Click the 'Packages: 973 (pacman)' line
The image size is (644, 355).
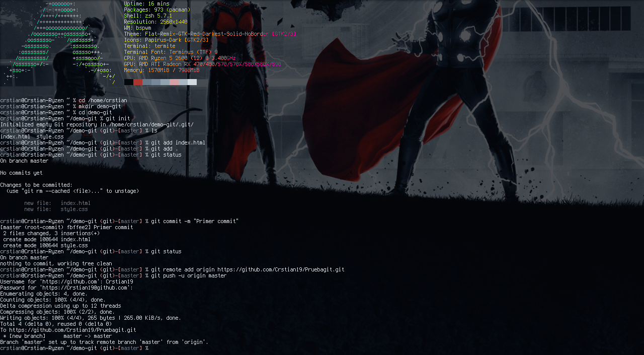157,10
